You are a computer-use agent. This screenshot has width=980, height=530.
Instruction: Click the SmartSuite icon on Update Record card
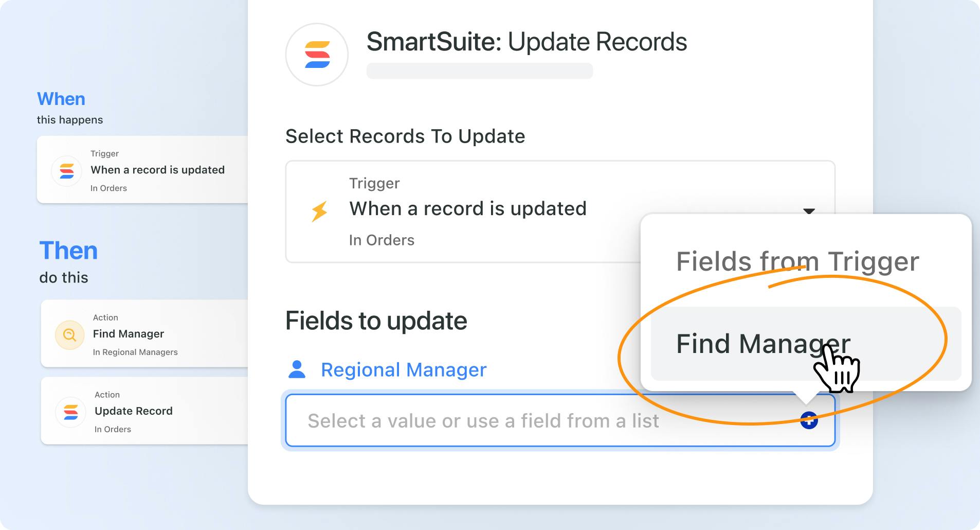(70, 412)
